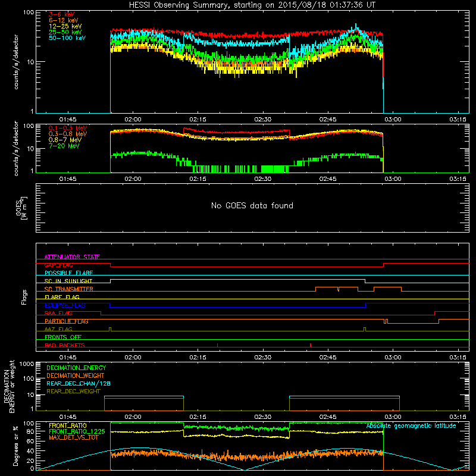This screenshot has width=476, height=476.
Task: Click the vertical 'Flags' axis label
Action: click(x=24, y=297)
